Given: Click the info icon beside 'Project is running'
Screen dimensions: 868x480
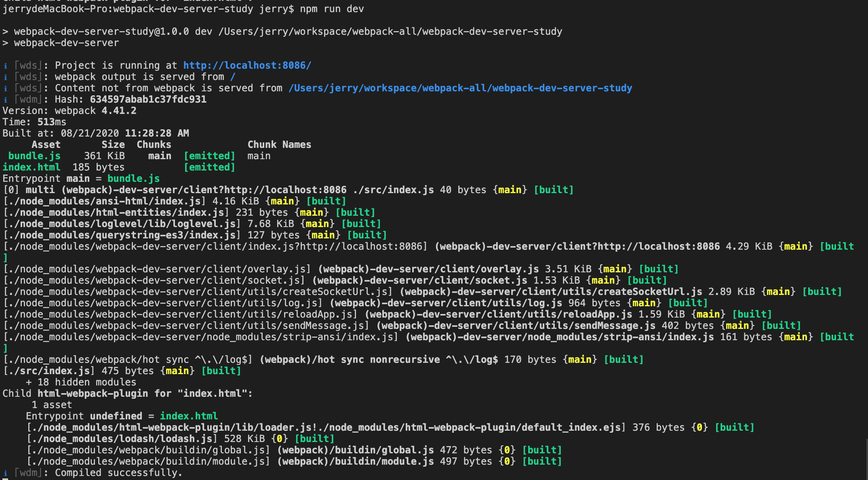Looking at the screenshot, I should (x=5, y=65).
